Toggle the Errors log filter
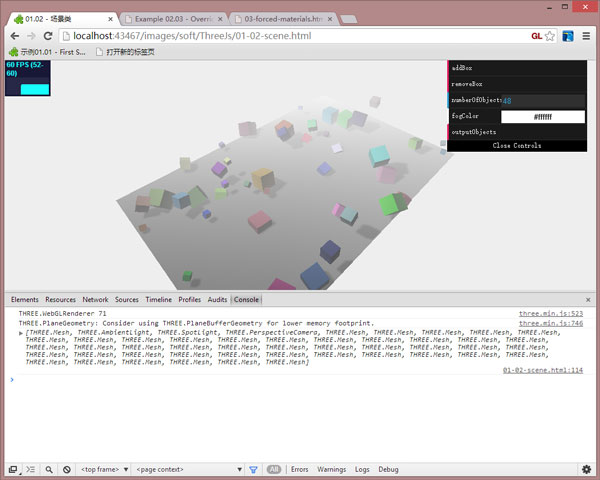Image resolution: width=600 pixels, height=480 pixels. pyautogui.click(x=299, y=469)
